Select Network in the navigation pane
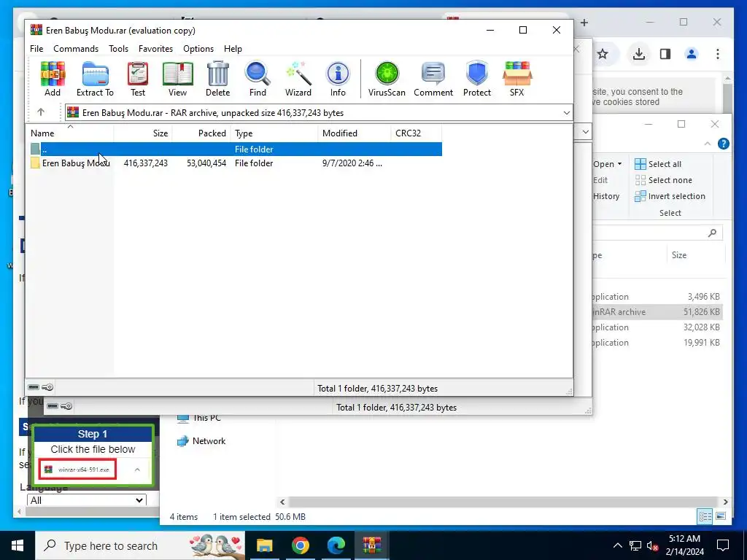This screenshot has width=747, height=560. [x=201, y=441]
